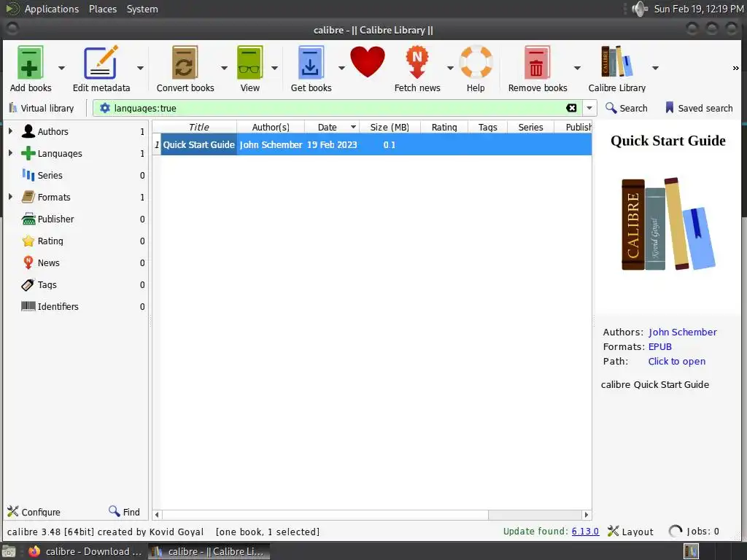Click the clock showing Sun Feb 19
Image resolution: width=747 pixels, height=560 pixels.
tap(698, 9)
